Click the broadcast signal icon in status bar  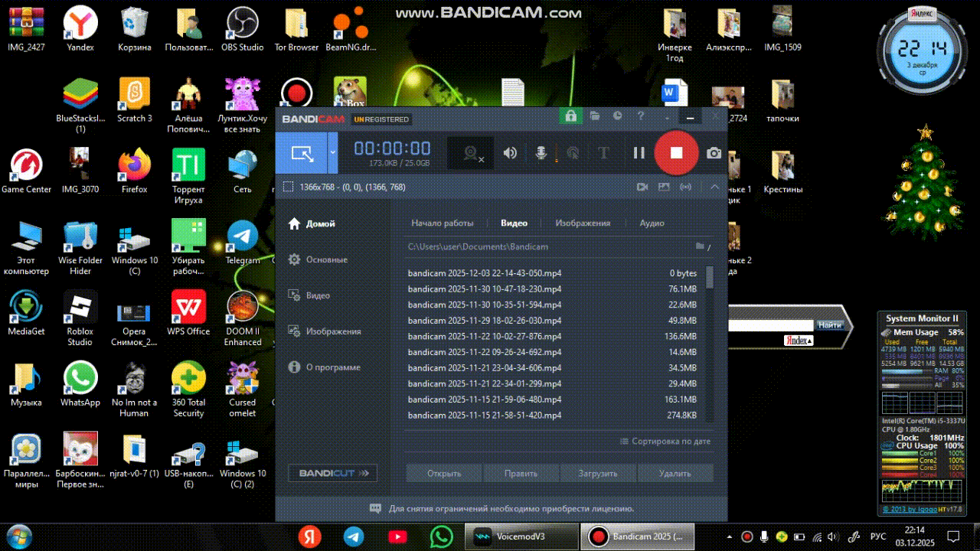click(686, 187)
